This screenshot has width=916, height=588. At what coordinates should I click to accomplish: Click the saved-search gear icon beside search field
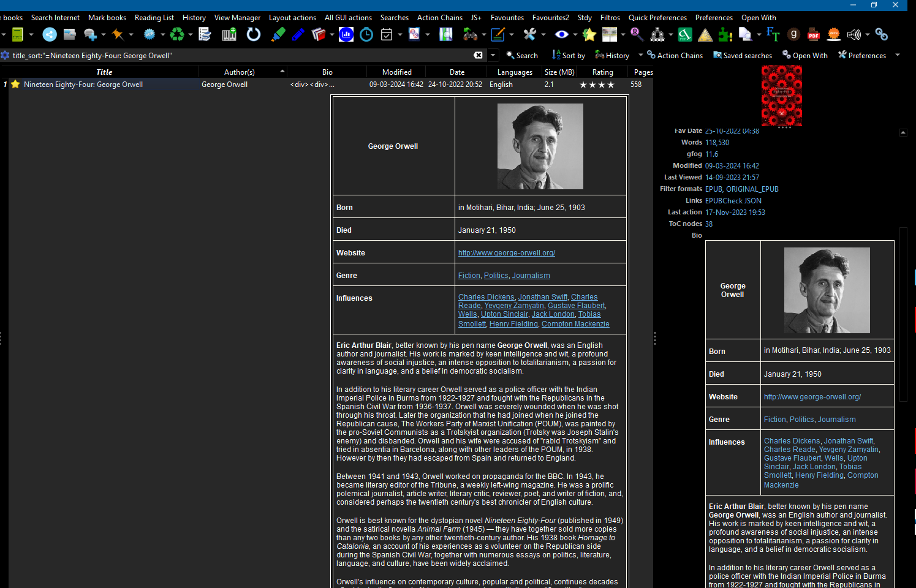[x=5, y=55]
